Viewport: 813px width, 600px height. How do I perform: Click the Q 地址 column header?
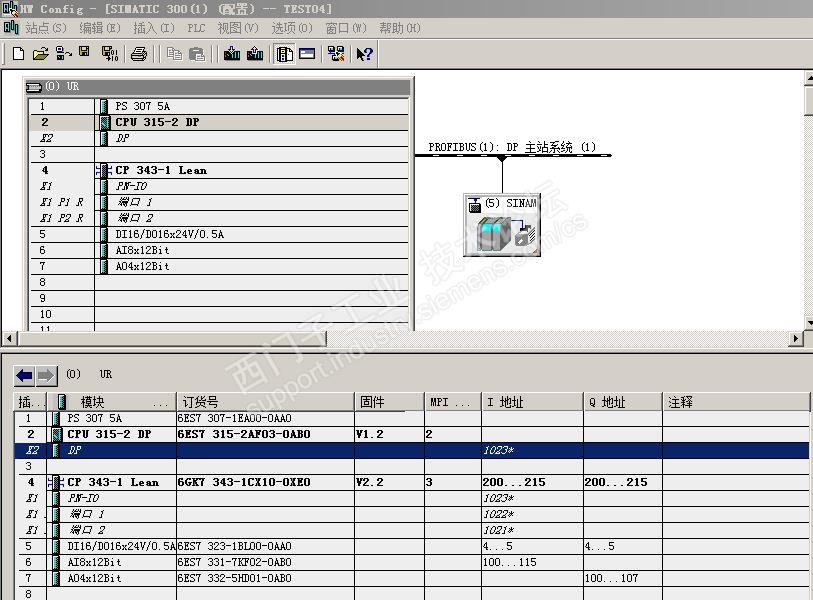(x=623, y=402)
